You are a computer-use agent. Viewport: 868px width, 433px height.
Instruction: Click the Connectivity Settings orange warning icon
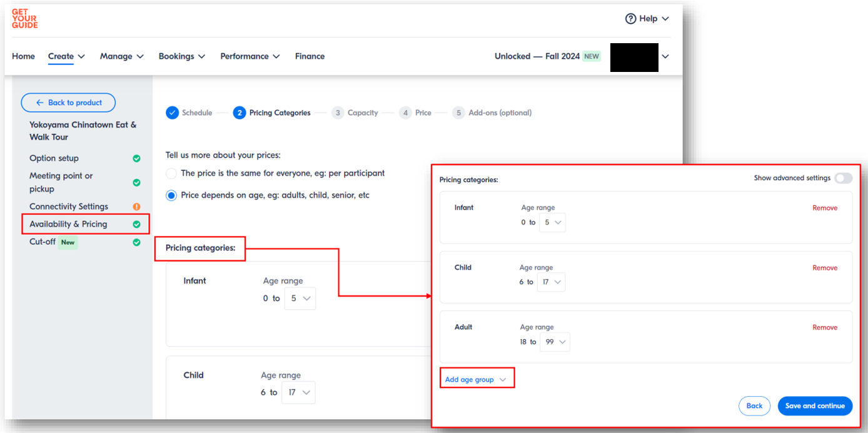click(136, 206)
